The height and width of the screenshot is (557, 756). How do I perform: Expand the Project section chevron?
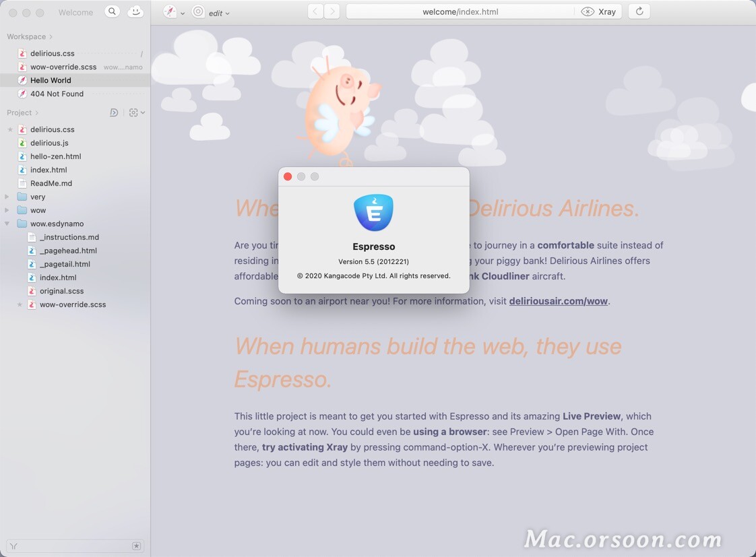click(36, 112)
